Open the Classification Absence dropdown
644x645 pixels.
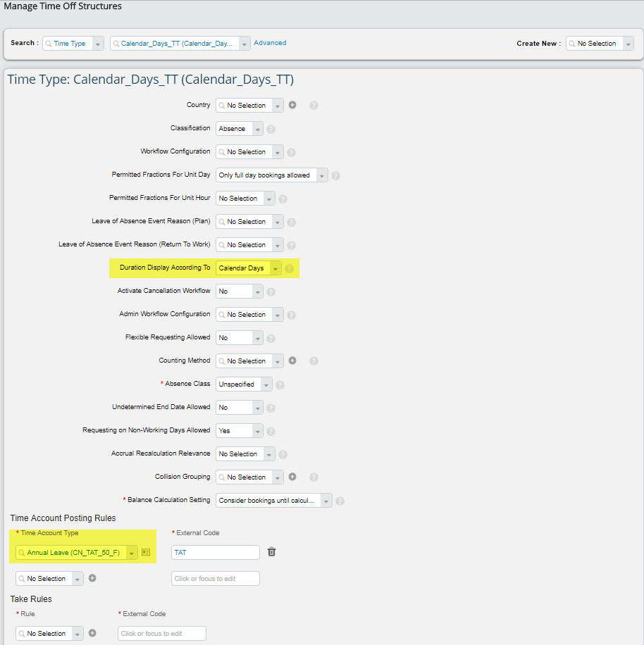click(258, 129)
